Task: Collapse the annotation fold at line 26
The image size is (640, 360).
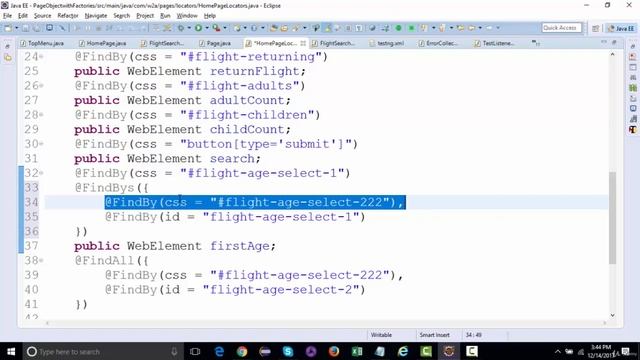Action: (42, 86)
